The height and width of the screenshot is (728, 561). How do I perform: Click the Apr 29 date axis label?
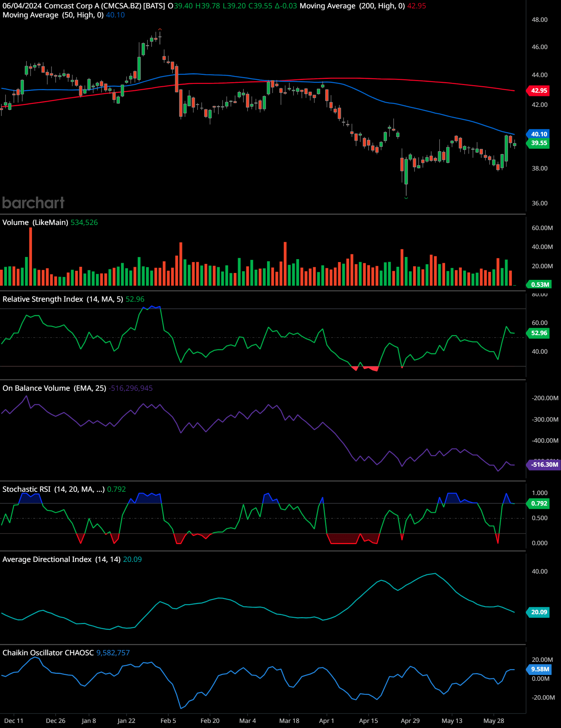coord(410,721)
